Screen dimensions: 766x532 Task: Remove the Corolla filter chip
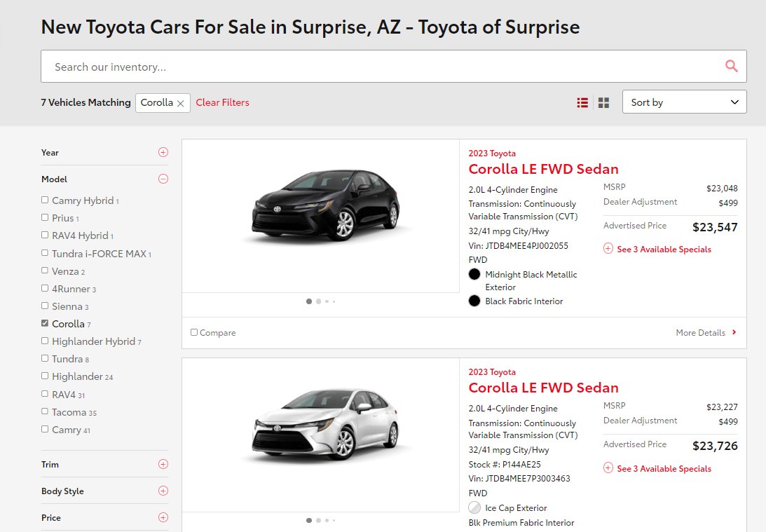click(x=180, y=103)
